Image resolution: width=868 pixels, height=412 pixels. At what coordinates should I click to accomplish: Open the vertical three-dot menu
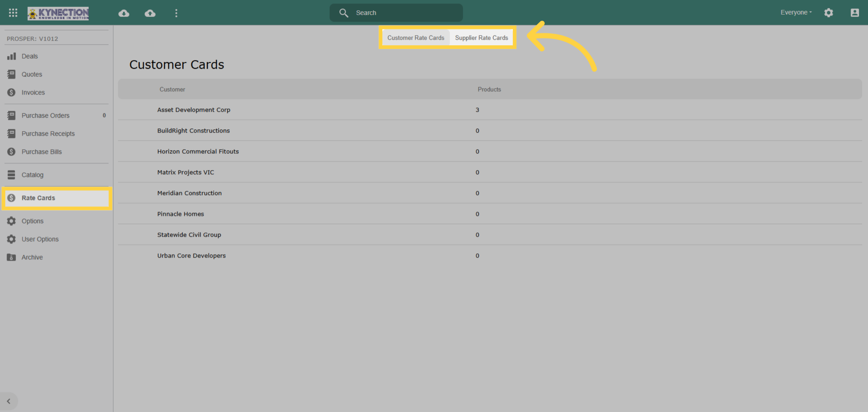point(176,13)
